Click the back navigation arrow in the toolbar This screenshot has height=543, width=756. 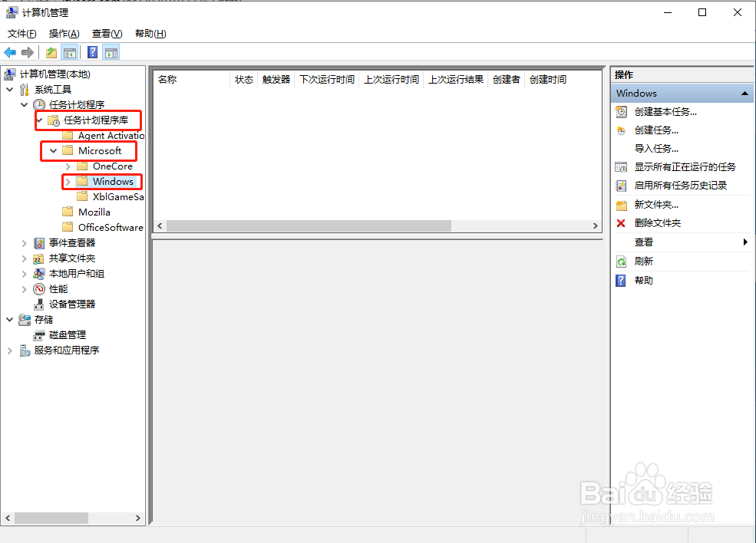pos(11,53)
